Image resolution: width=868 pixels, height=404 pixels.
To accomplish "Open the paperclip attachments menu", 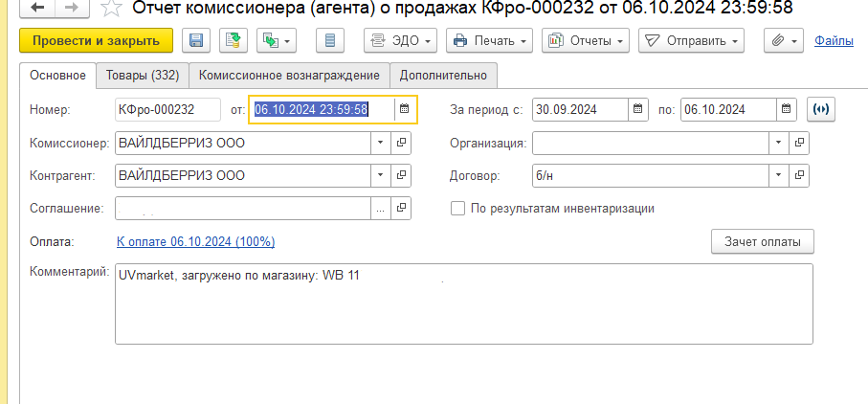I will (783, 41).
